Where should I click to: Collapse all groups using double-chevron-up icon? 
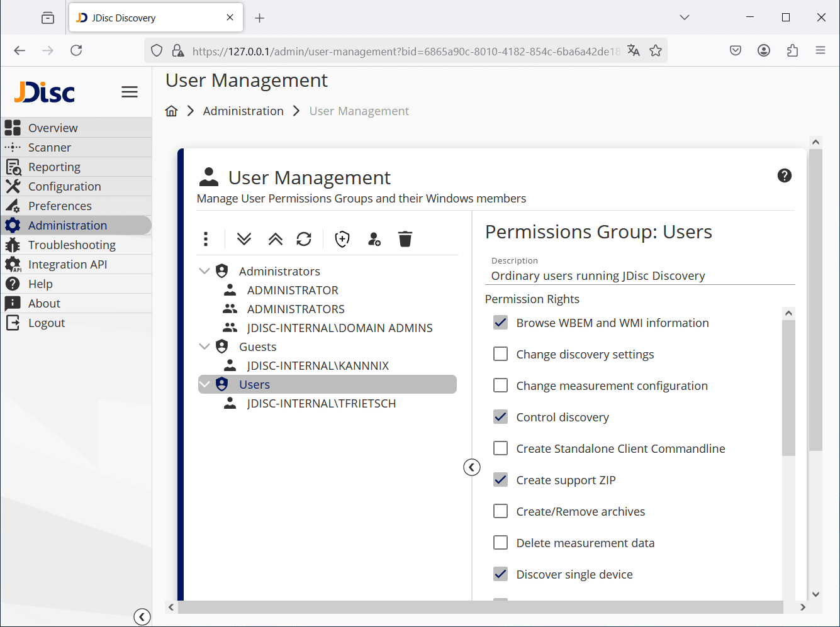click(275, 239)
